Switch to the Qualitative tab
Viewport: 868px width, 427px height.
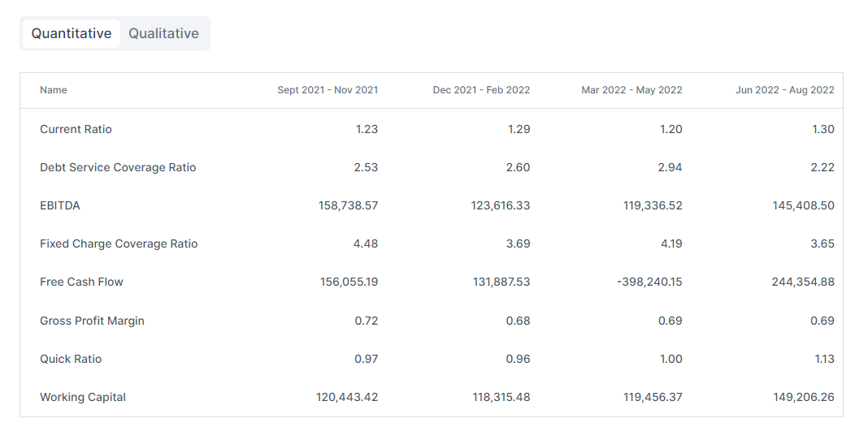(x=163, y=33)
